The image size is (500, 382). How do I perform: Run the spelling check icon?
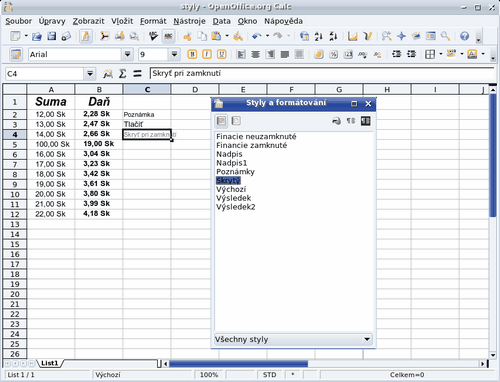(x=153, y=36)
